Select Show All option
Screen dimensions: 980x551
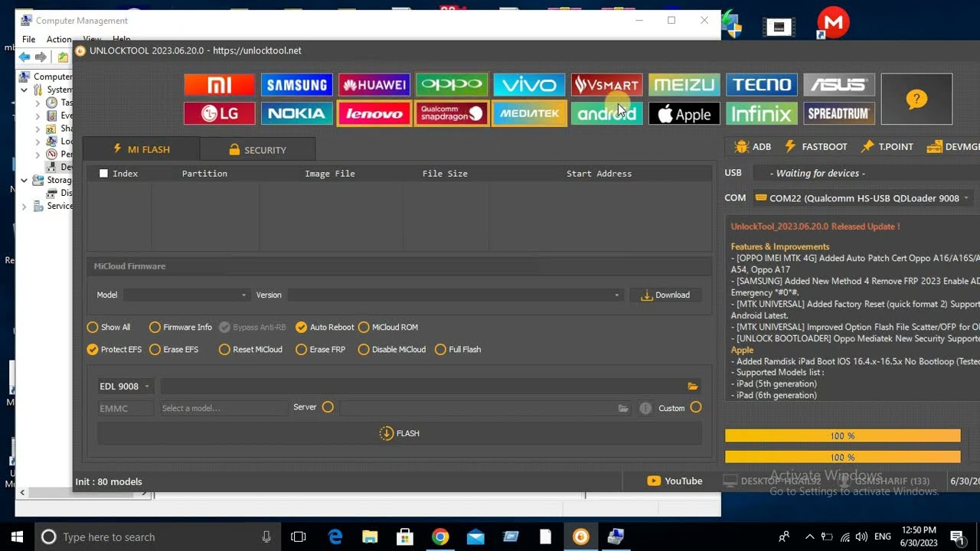point(108,328)
